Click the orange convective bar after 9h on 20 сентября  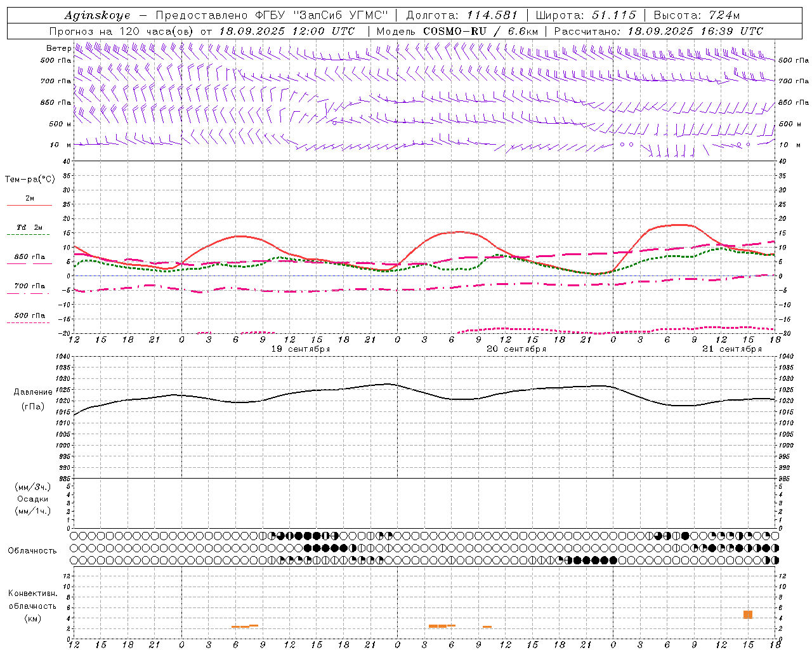point(487,627)
